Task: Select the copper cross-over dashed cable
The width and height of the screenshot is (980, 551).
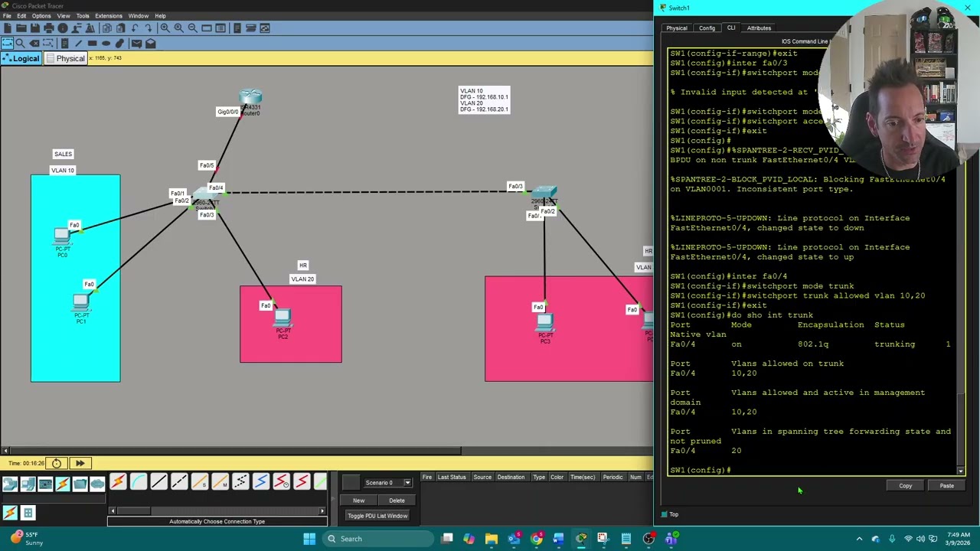Action: coord(179,482)
